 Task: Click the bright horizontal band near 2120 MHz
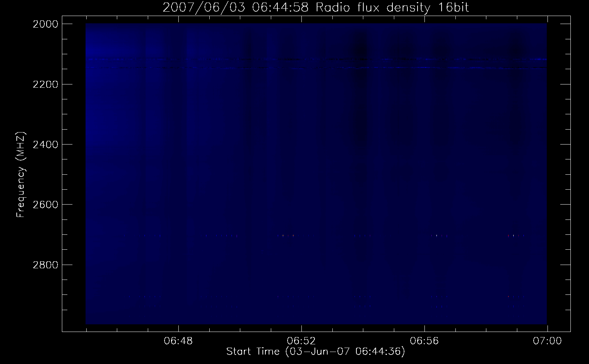coord(316,59)
